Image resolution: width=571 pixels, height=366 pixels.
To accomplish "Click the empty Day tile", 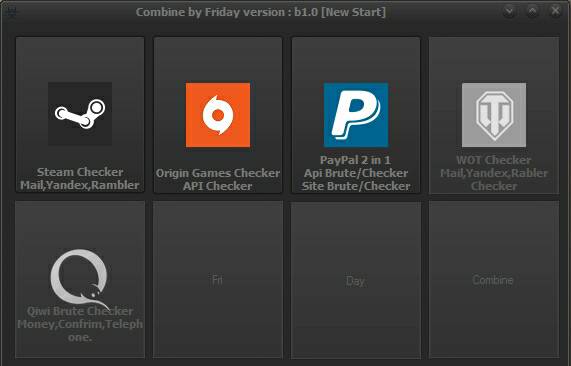I will click(356, 280).
